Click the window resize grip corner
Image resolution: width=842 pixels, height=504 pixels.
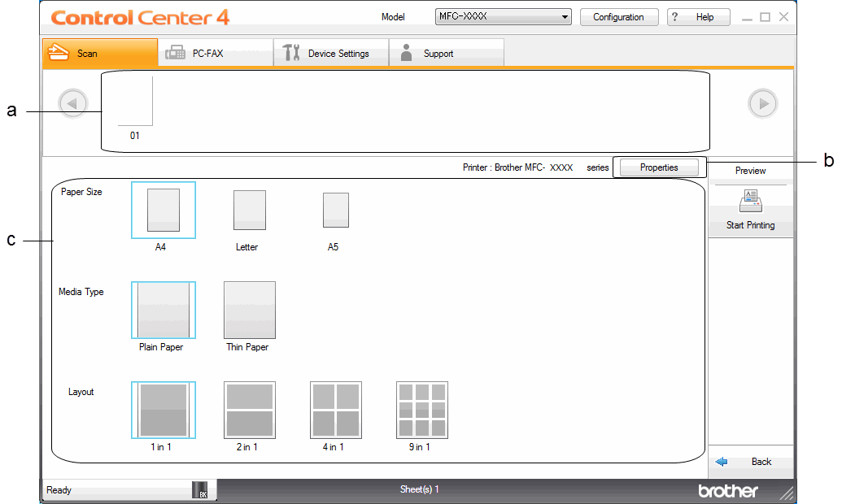pyautogui.click(x=786, y=493)
